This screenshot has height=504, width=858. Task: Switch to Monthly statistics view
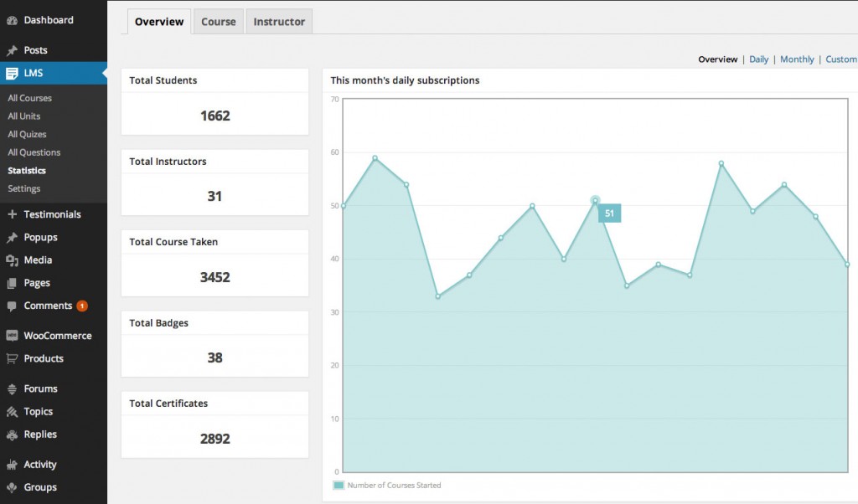point(797,59)
